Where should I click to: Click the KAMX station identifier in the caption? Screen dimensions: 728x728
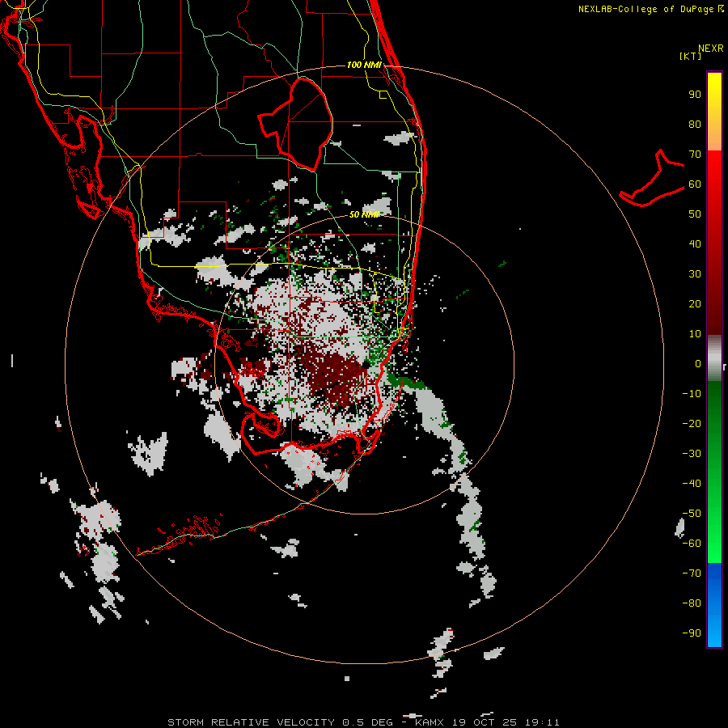coord(430,722)
